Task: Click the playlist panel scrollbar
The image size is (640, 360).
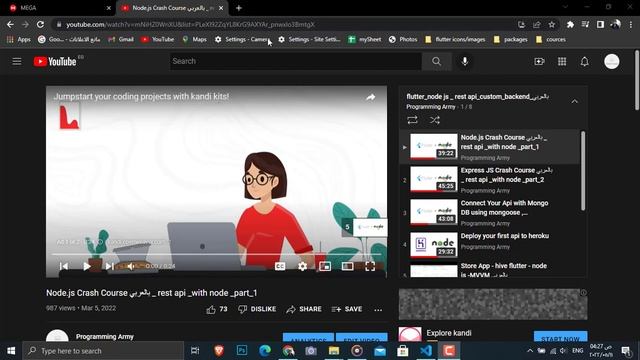Action: coord(583,171)
